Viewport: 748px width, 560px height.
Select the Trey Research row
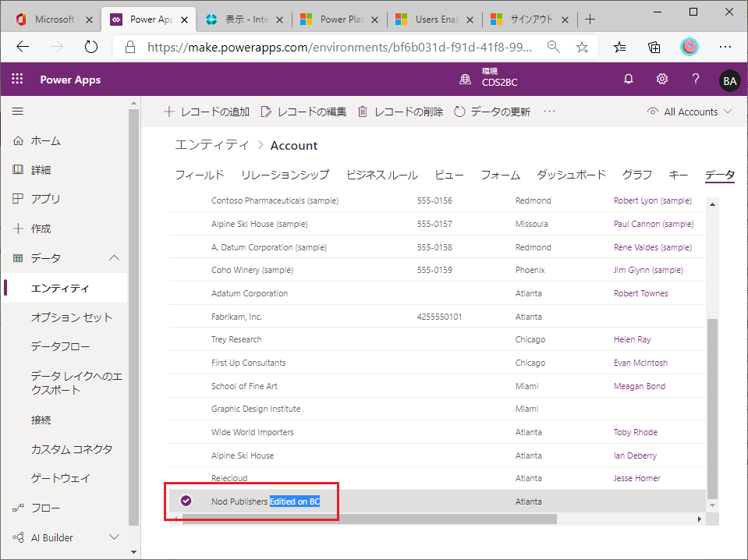(x=437, y=339)
